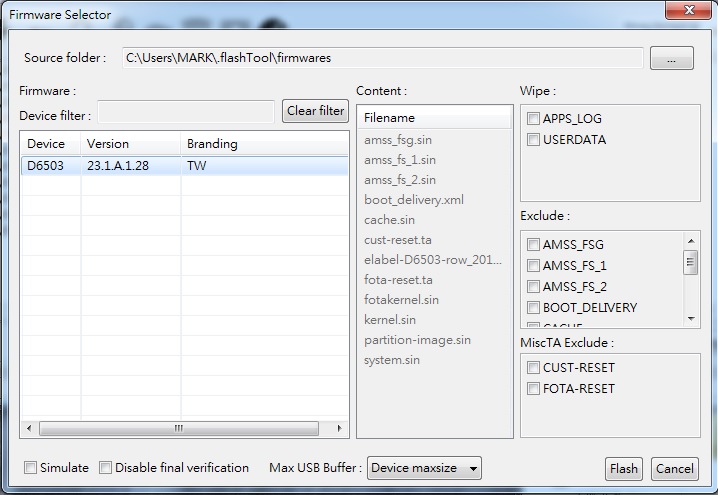Select partition-image.sin in the Content list
The height and width of the screenshot is (495, 718).
coord(417,340)
